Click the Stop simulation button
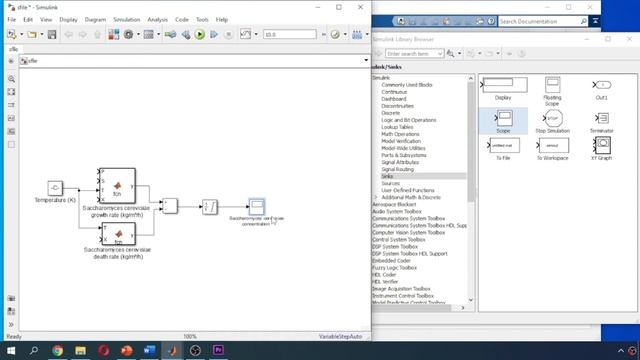 click(x=229, y=35)
